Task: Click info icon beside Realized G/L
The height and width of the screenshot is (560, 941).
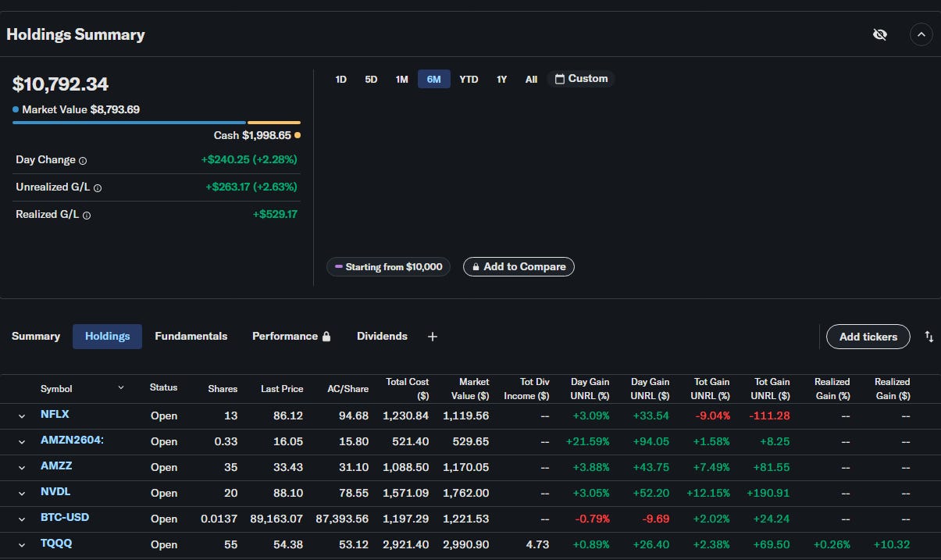Action: coord(87,215)
